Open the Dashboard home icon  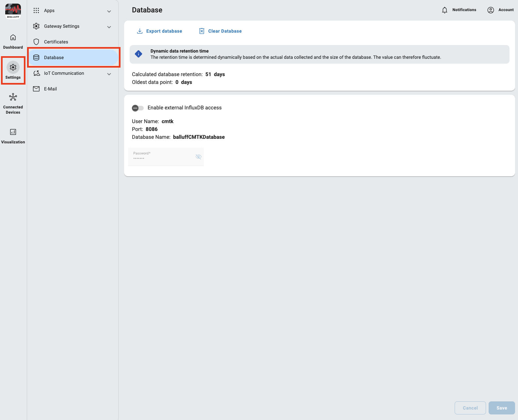click(x=13, y=38)
